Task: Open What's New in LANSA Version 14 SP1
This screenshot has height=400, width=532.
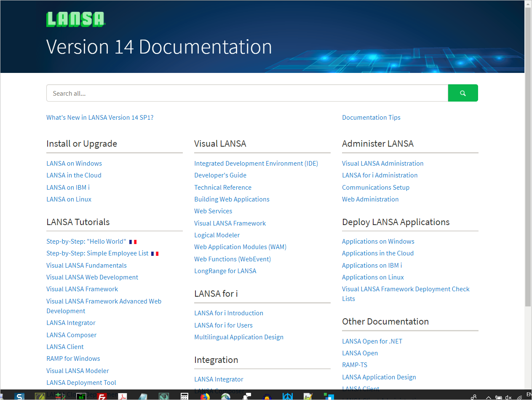Action: pyautogui.click(x=100, y=118)
